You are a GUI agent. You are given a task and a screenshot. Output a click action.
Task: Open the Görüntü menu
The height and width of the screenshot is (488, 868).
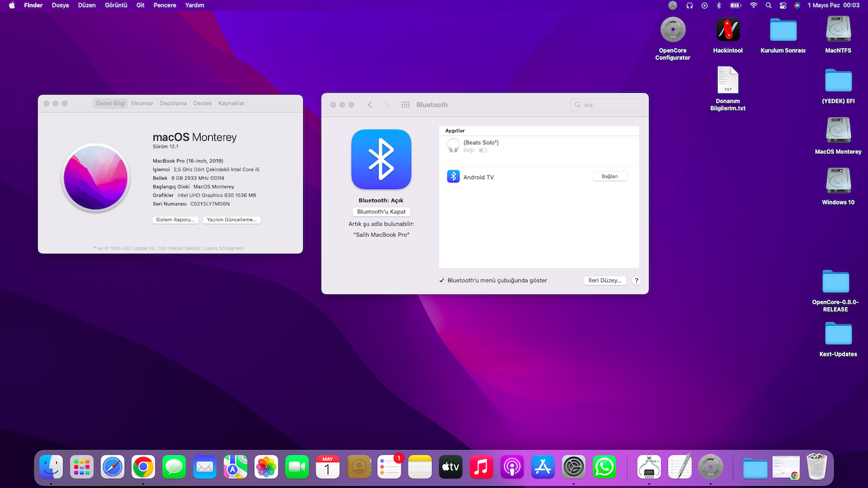(x=116, y=5)
